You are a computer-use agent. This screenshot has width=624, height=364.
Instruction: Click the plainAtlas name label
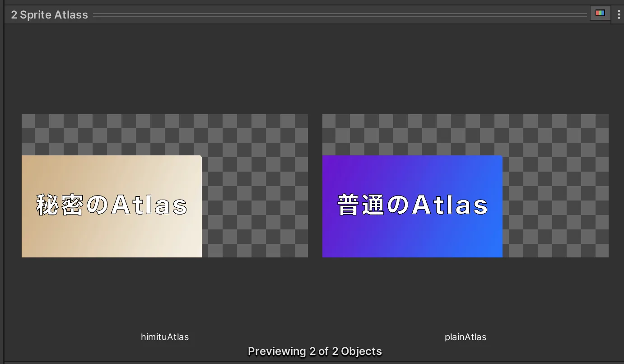pos(465,336)
